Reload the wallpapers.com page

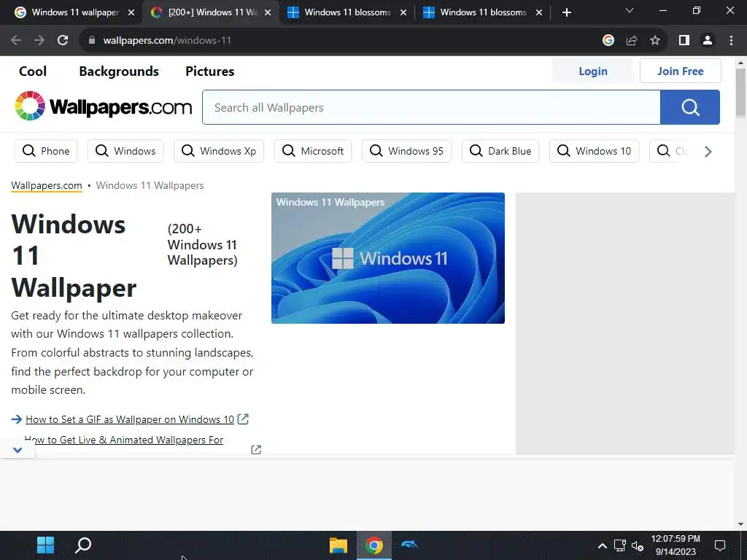click(63, 41)
